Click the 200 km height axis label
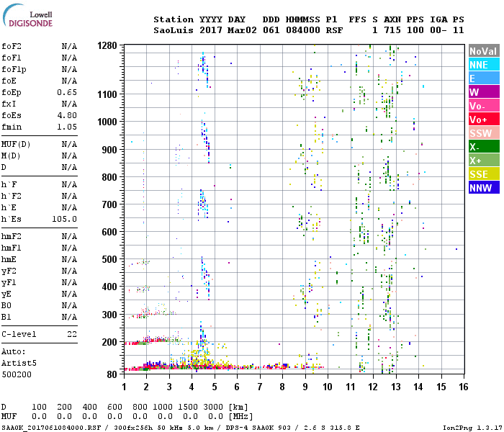Screen dimensions: 504x432 pos(109,342)
